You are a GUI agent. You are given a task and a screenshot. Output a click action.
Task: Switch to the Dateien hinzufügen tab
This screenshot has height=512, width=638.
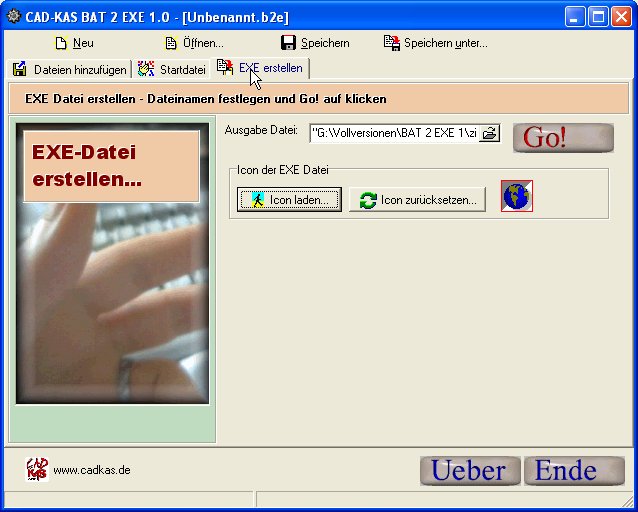click(x=70, y=69)
